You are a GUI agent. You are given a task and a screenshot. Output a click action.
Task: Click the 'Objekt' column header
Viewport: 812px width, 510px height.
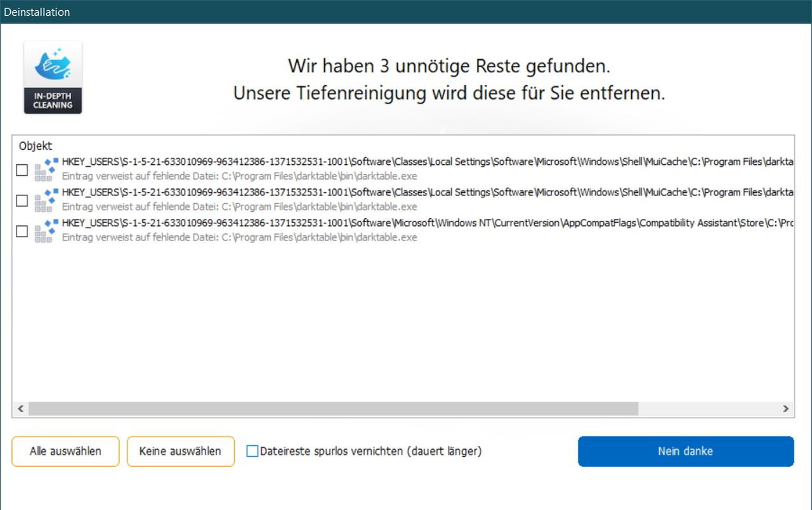coord(36,145)
